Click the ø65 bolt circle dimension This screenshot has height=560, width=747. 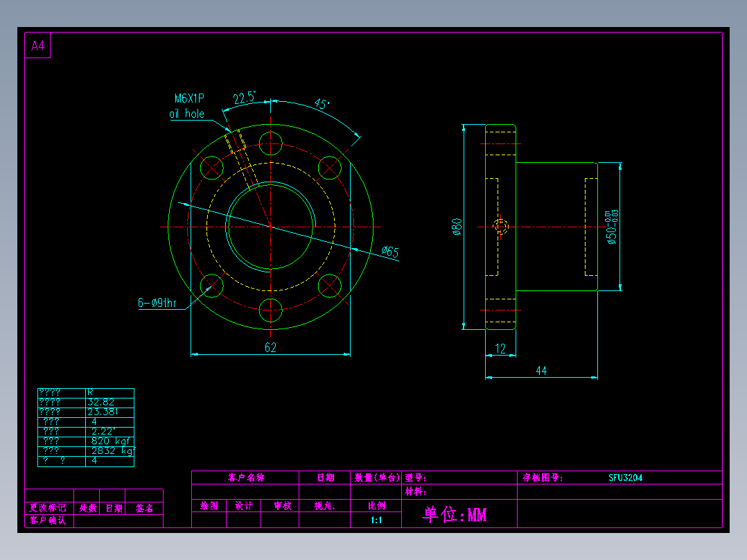(x=390, y=252)
